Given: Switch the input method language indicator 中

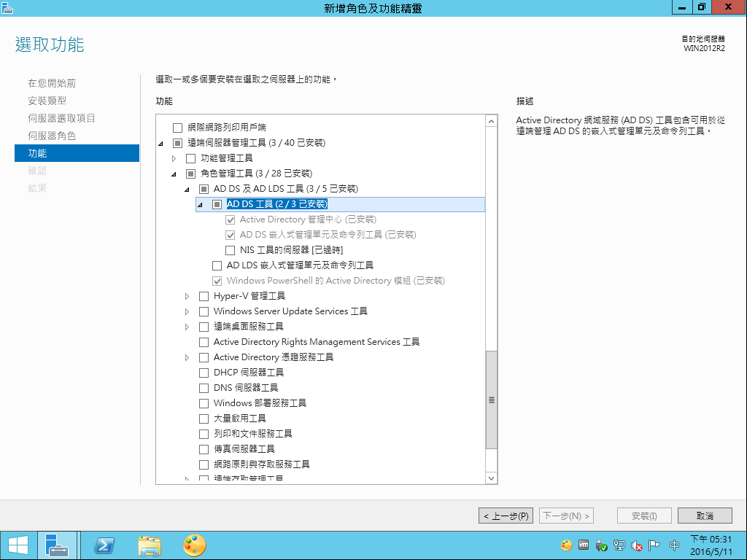Looking at the screenshot, I should [672, 545].
